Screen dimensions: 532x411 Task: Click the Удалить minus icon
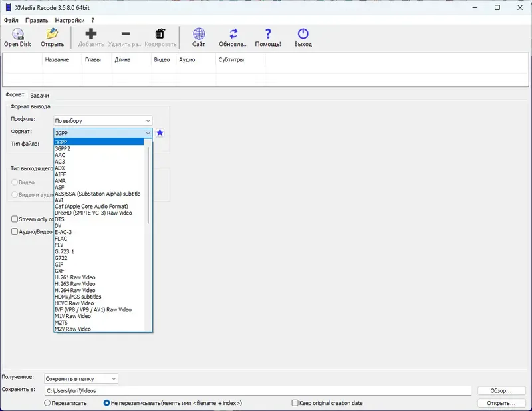[x=126, y=37]
